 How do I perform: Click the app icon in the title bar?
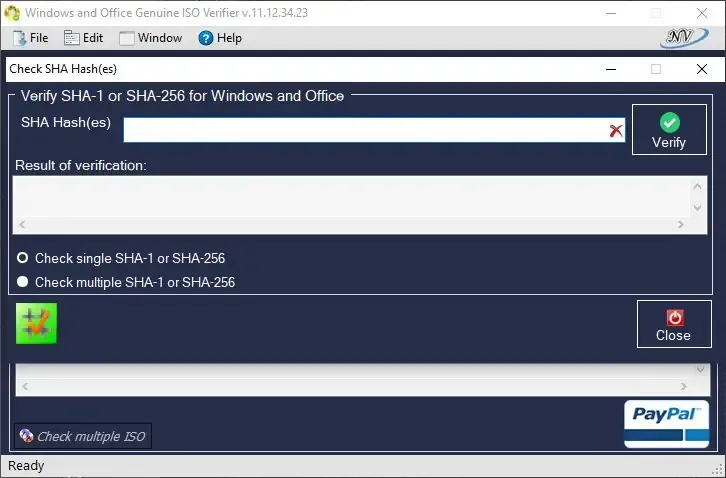(x=12, y=13)
